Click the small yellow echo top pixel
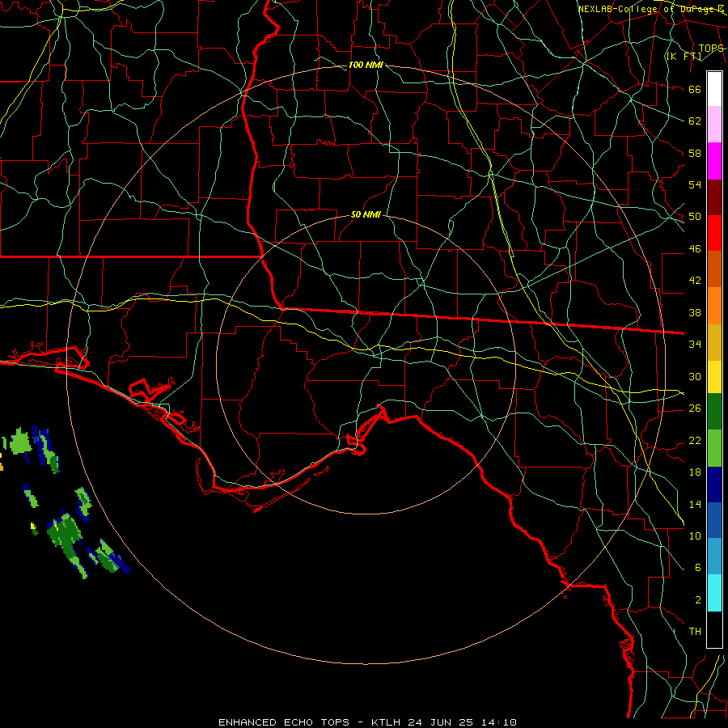This screenshot has width=728, height=728. [x=33, y=526]
